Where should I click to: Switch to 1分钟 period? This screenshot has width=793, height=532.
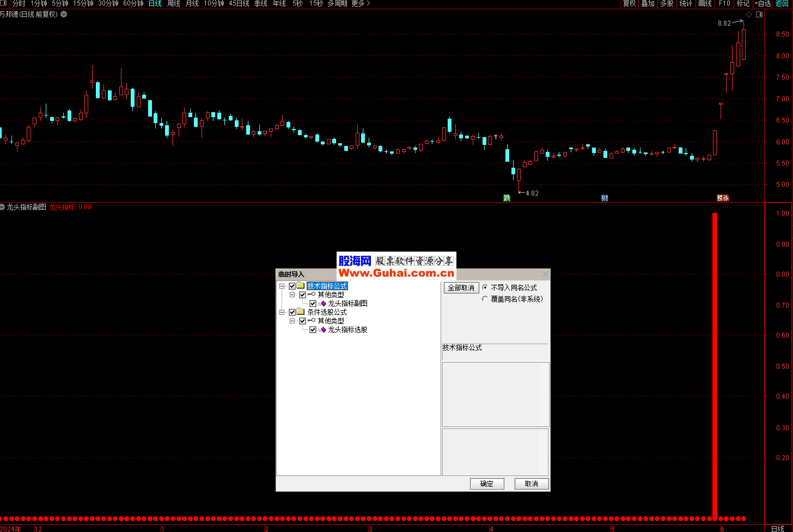tap(39, 3)
